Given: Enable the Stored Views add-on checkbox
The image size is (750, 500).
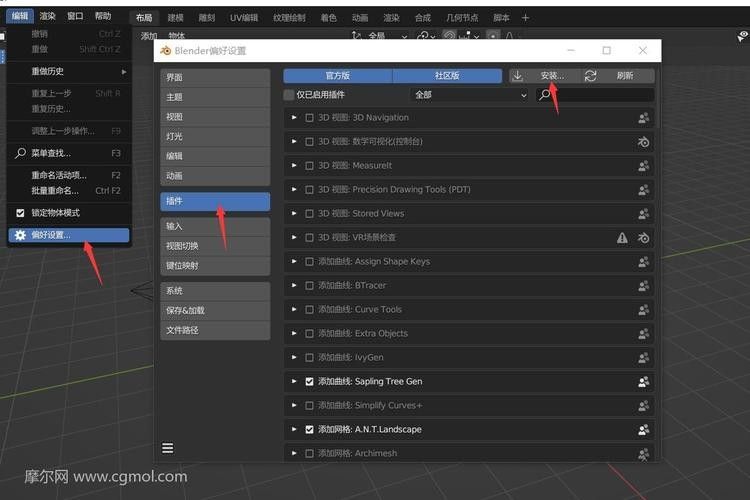Looking at the screenshot, I should 309,213.
